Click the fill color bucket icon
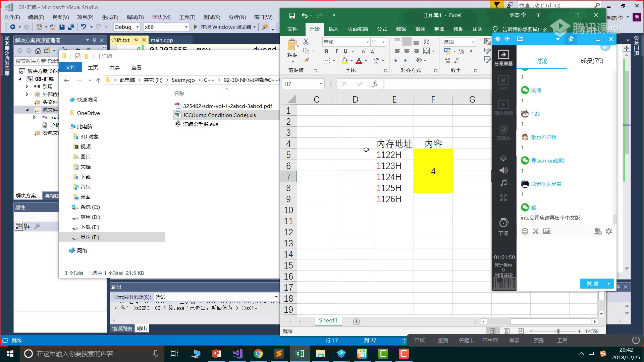Image resolution: width=644 pixels, height=362 pixels. click(x=344, y=61)
